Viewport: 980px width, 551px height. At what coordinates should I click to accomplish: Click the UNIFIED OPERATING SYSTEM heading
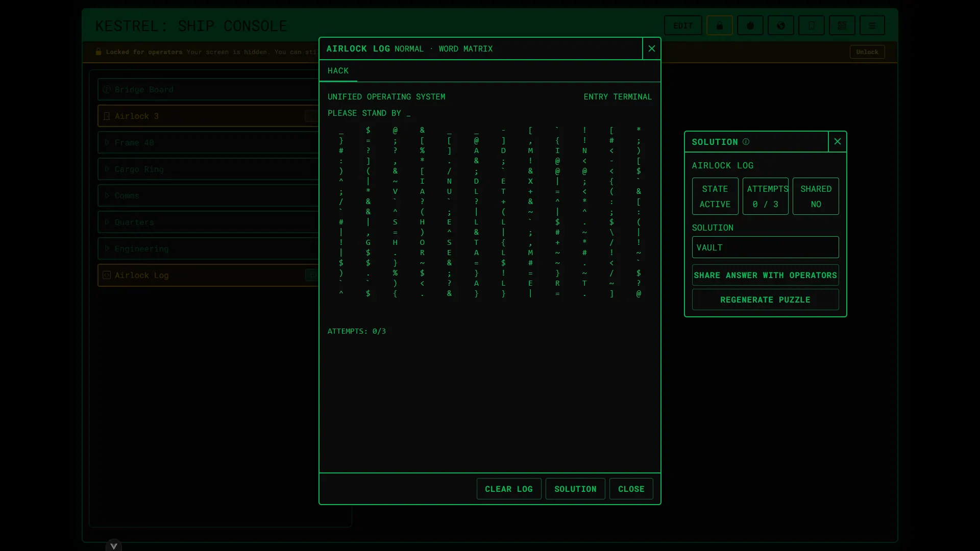coord(386,96)
